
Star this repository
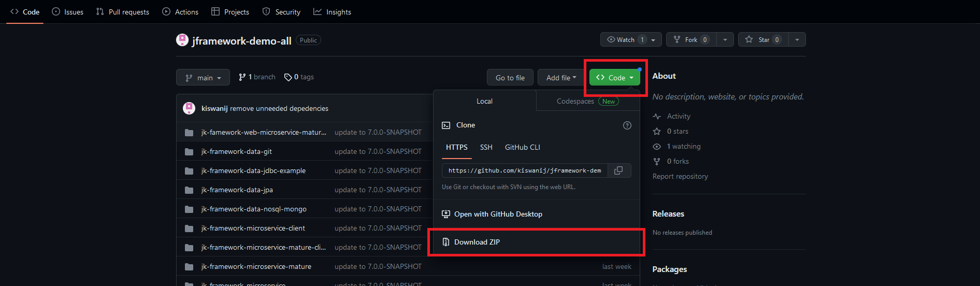point(763,40)
